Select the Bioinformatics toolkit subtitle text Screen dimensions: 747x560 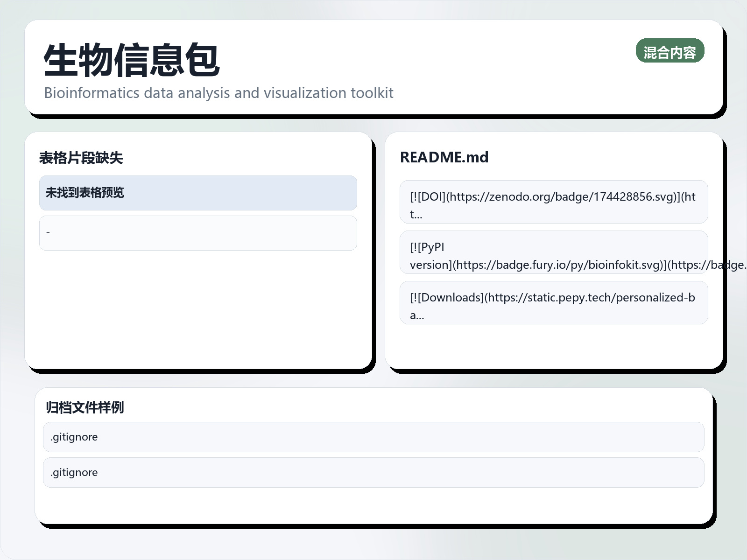point(218,93)
